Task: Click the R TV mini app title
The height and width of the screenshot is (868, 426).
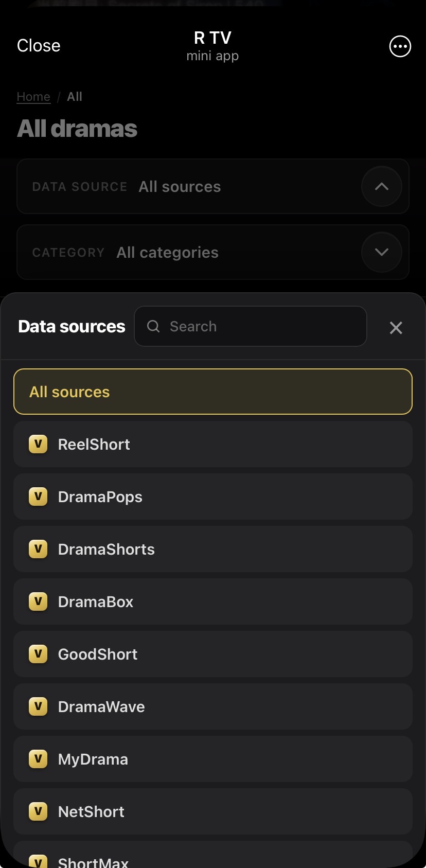Action: click(212, 45)
